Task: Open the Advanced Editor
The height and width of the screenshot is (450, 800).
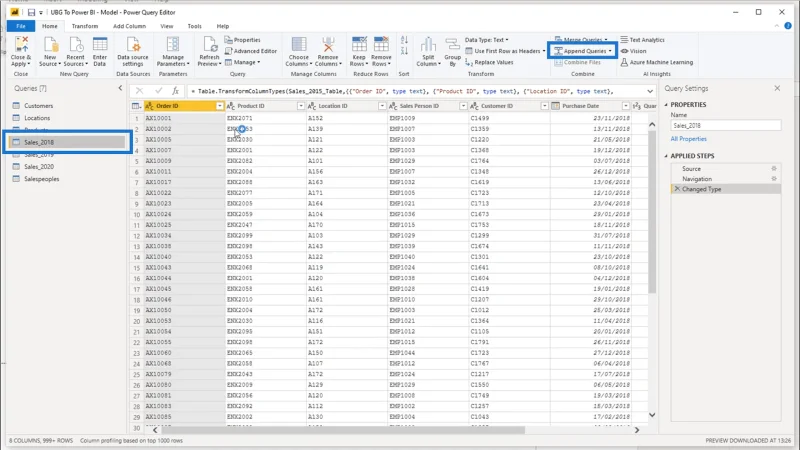Action: coord(251,51)
